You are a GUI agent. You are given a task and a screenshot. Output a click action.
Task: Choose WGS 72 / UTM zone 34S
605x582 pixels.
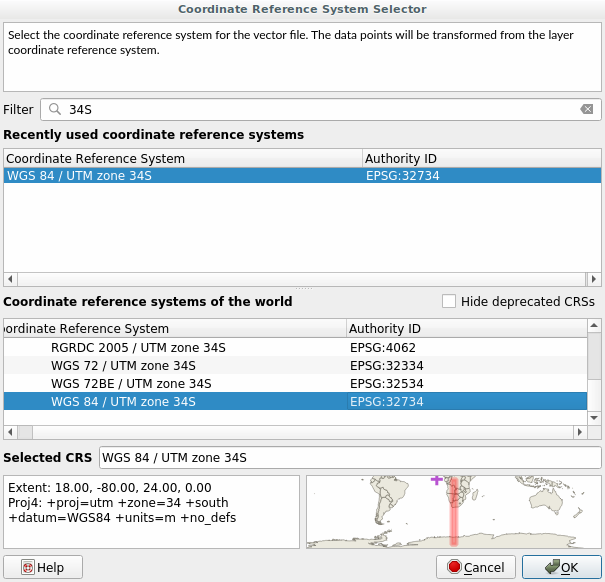pos(123,365)
